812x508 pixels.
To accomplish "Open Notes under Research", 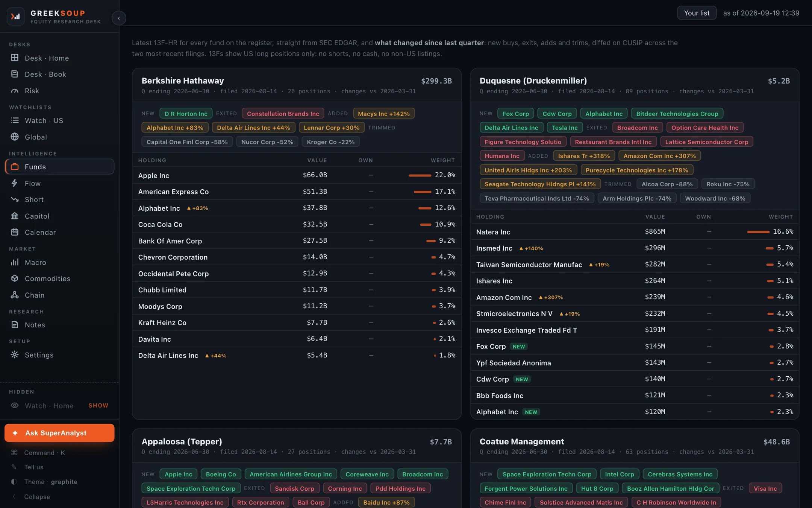I will tap(59, 325).
